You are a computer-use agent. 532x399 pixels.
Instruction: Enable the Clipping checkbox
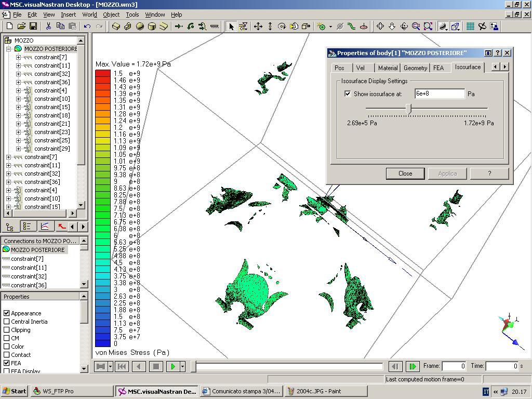(x=6, y=330)
